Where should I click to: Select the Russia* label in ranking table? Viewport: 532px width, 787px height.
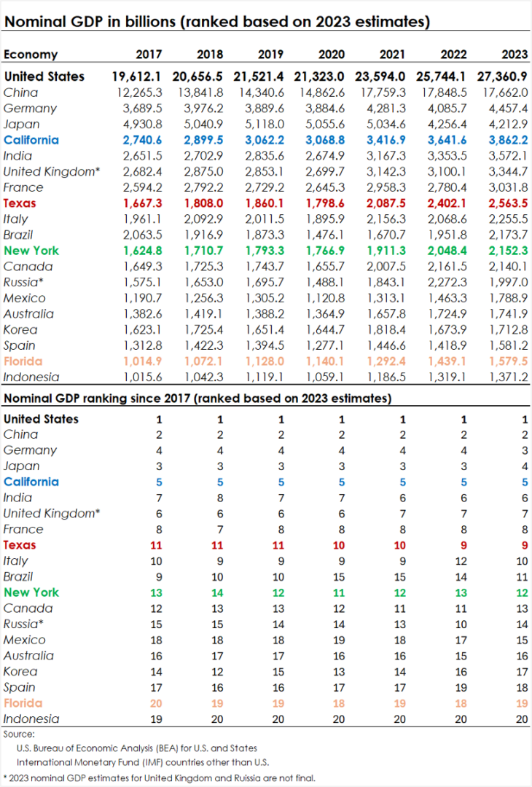tap(23, 624)
